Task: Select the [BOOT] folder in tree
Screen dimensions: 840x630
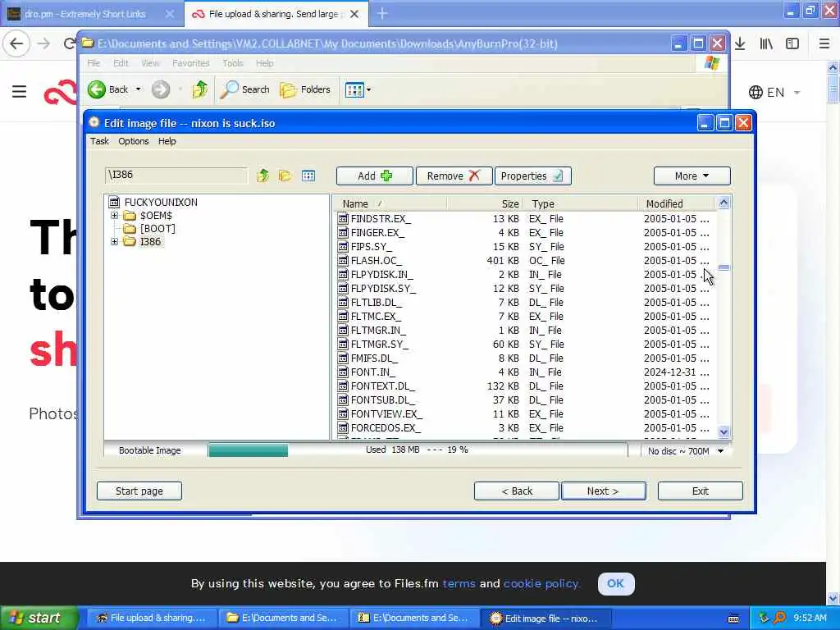Action: tap(157, 229)
